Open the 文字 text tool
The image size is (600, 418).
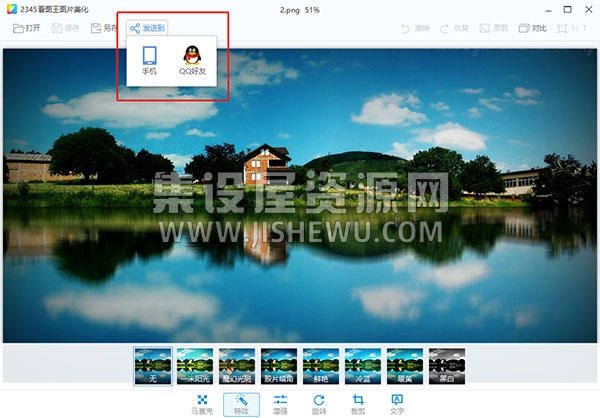(397, 405)
